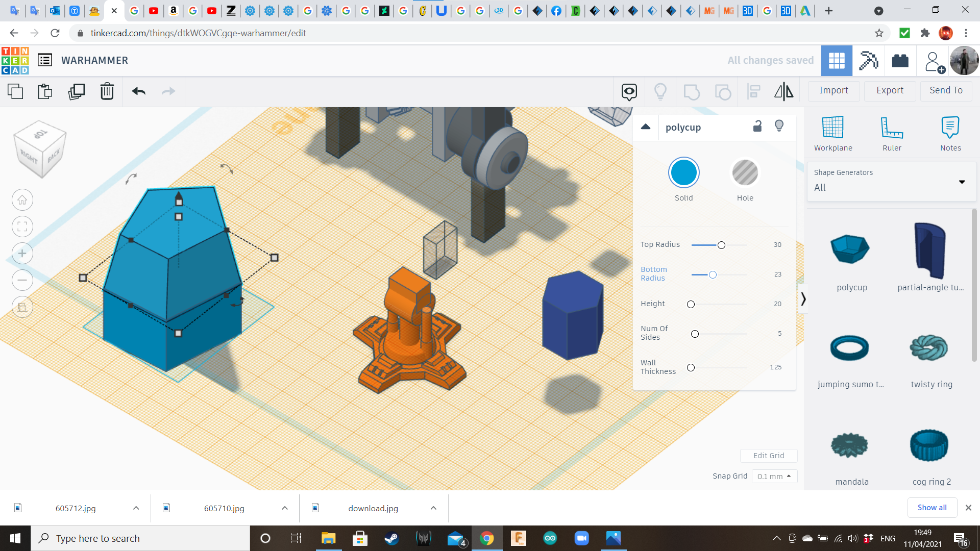Viewport: 980px width, 551px height.
Task: Click the Duplicate and repeat icon
Action: click(77, 91)
